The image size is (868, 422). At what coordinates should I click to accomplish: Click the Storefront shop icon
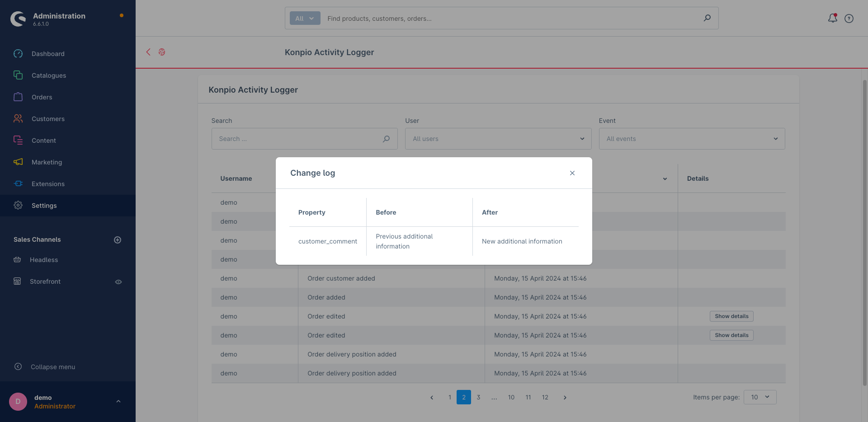point(17,281)
